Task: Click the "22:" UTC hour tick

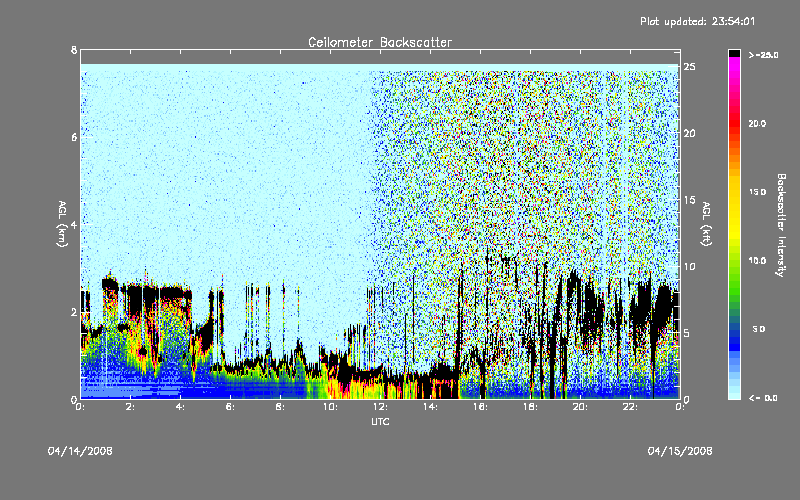Action: coord(630,407)
